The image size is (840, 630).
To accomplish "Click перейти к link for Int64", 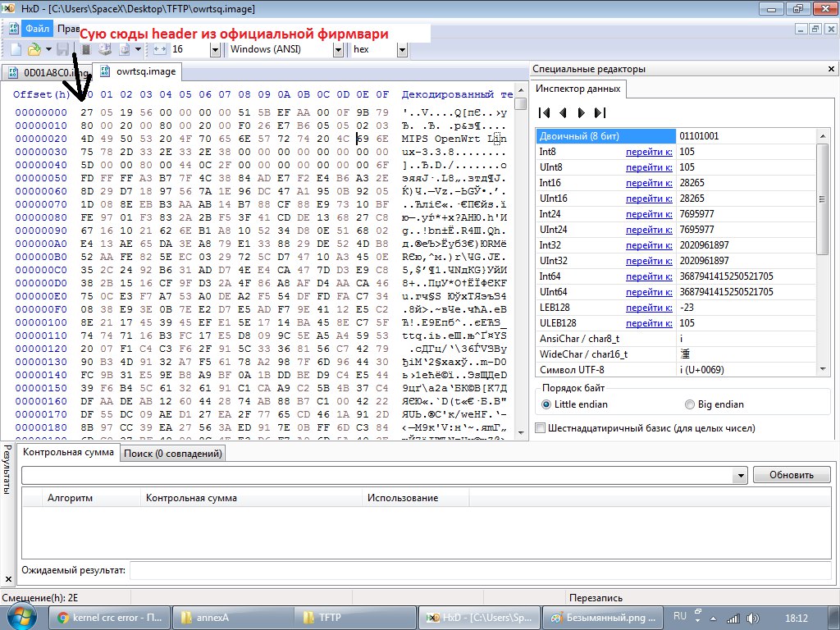I will (649, 276).
